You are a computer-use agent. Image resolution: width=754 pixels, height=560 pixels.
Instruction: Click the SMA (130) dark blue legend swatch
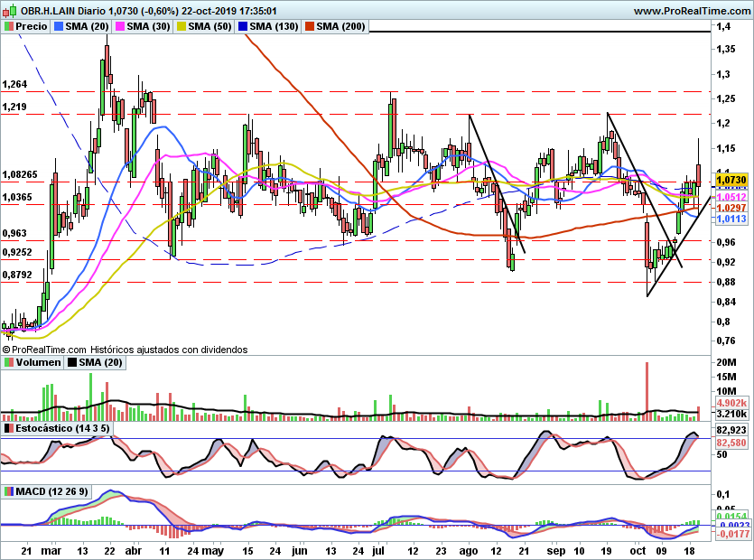(243, 26)
